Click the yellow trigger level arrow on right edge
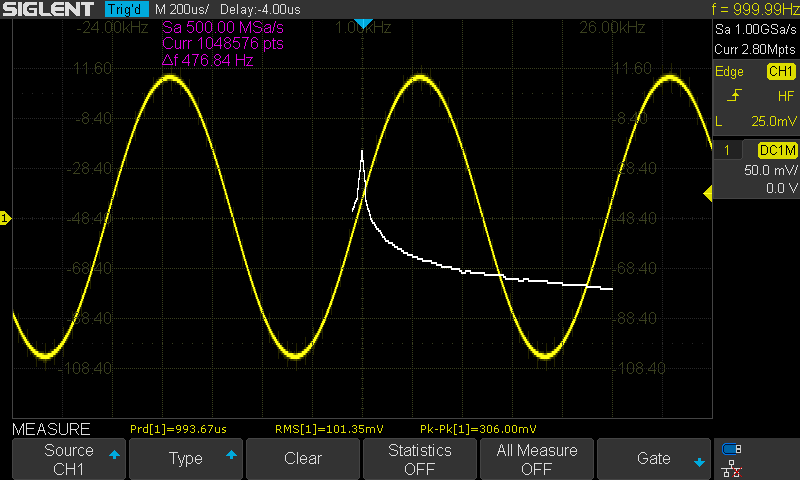The width and height of the screenshot is (800, 480). [708, 195]
